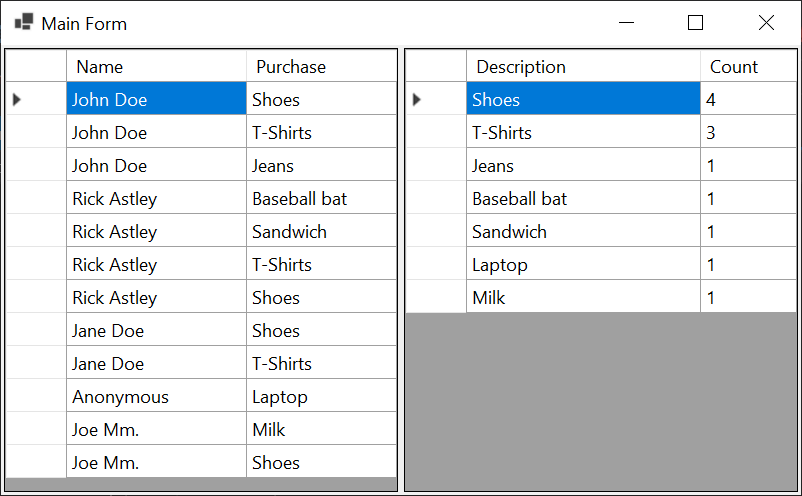
Task: Select Milk cell in the Description column
Action: tap(583, 297)
